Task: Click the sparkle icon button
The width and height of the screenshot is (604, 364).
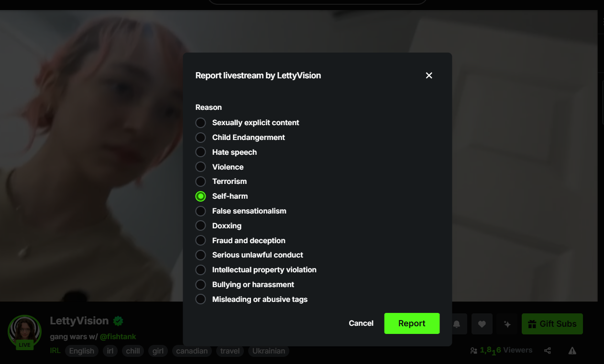Action: (x=507, y=324)
